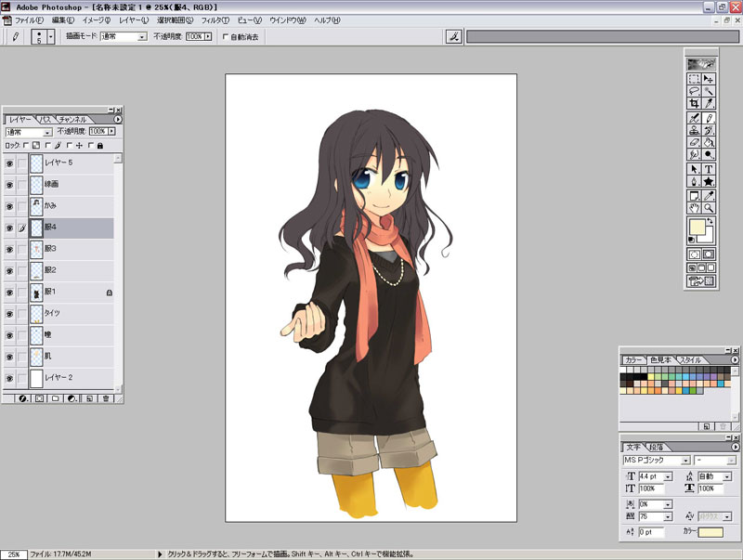Image resolution: width=743 pixels, height=560 pixels.
Task: Select the Custom Shape star tool
Action: coord(709,181)
